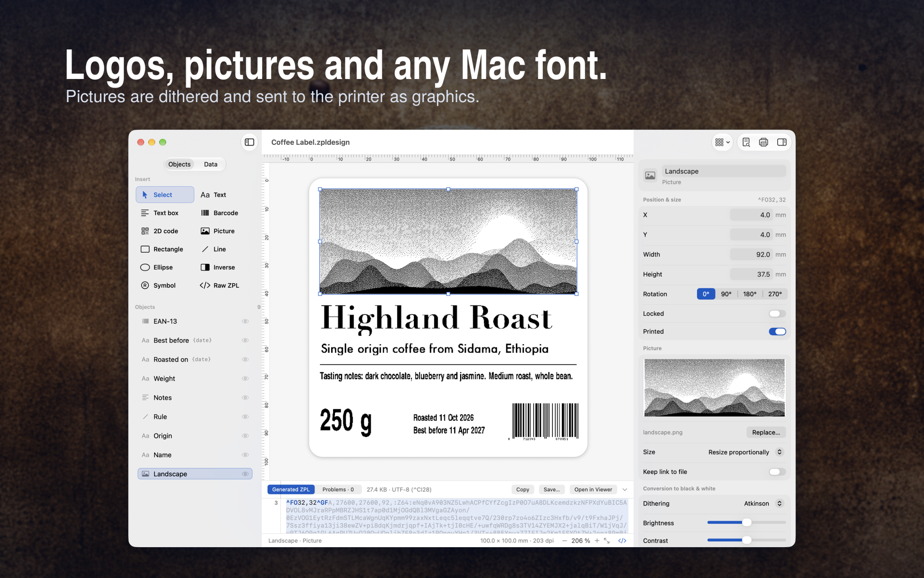Image resolution: width=924 pixels, height=578 pixels.
Task: Click the zoom-to-fit arrows icon
Action: point(607,541)
